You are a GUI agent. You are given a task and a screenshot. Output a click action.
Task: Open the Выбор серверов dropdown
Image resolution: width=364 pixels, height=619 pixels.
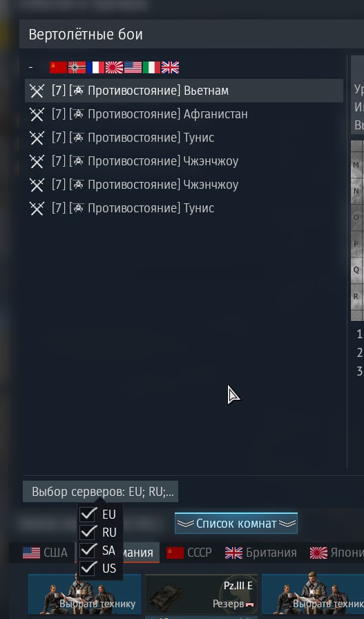[x=101, y=492]
